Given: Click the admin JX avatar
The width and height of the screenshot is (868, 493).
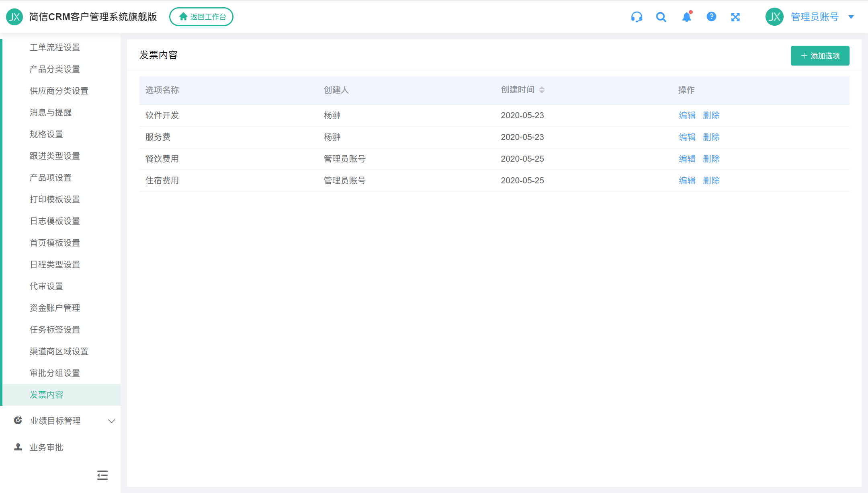Looking at the screenshot, I should [774, 17].
